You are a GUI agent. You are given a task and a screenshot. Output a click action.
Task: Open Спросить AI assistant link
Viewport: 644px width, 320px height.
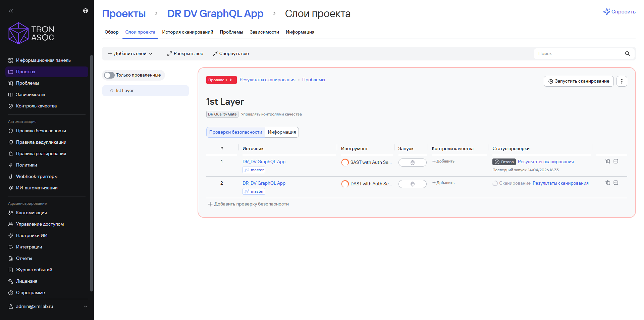[620, 12]
